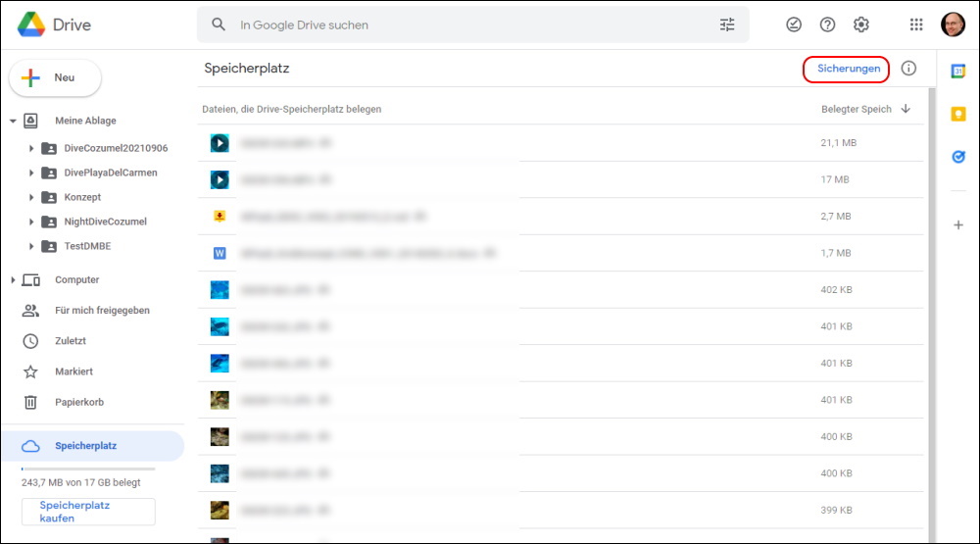Open the DiveCozumel20210906 folder
980x544 pixels.
116,148
